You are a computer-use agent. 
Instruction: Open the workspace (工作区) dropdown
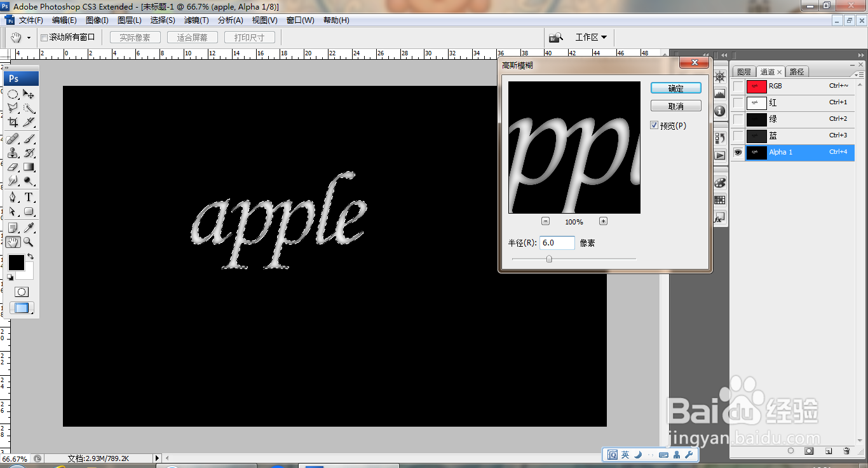(591, 38)
